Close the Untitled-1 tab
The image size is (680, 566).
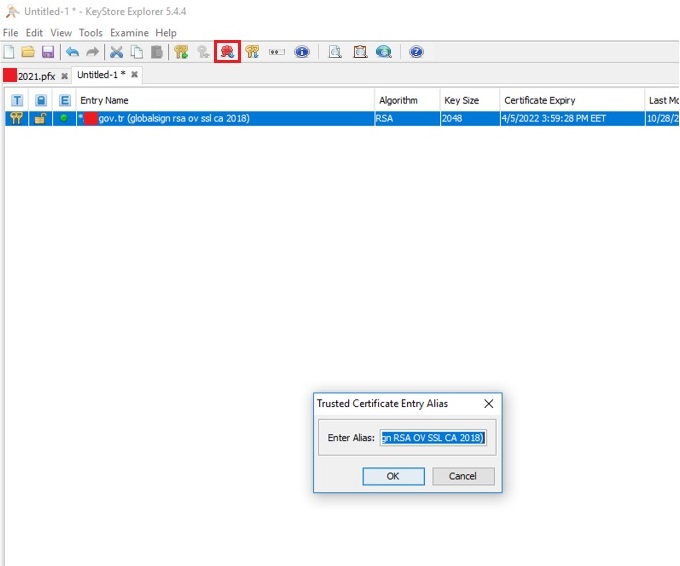pyautogui.click(x=133, y=75)
